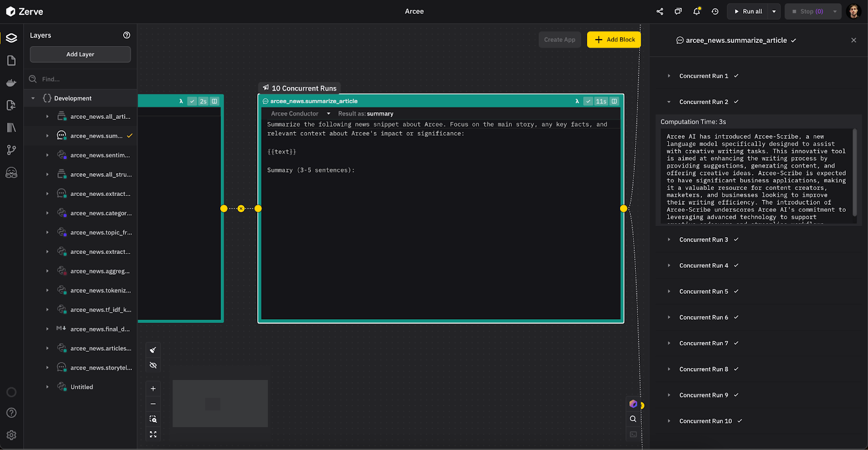Open the user profile avatar
The width and height of the screenshot is (868, 450).
(x=854, y=11)
